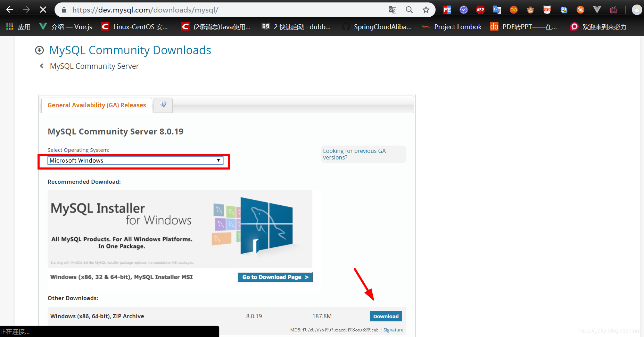Open the Project Lombok bookmark

point(452,27)
